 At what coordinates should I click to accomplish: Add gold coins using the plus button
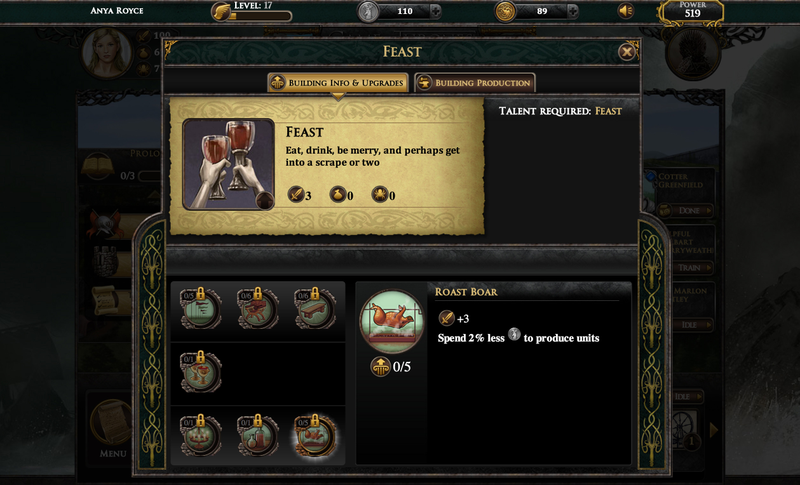coord(572,11)
